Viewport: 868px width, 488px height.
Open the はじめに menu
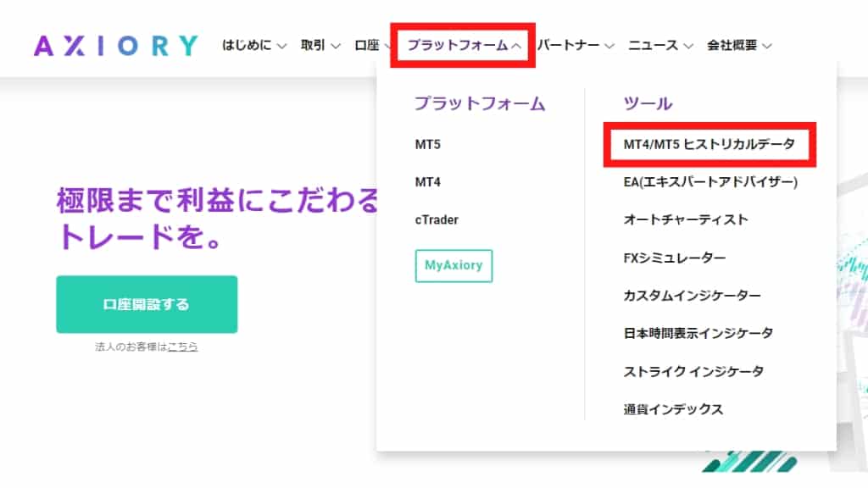click(254, 46)
